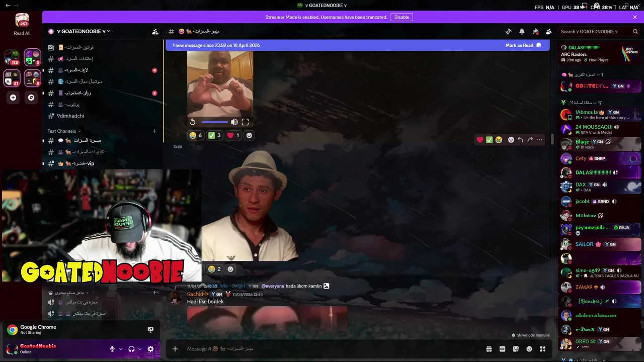Viewport: 644px width, 362px height.
Task: Adjust the video volume slider
Action: tap(215, 122)
